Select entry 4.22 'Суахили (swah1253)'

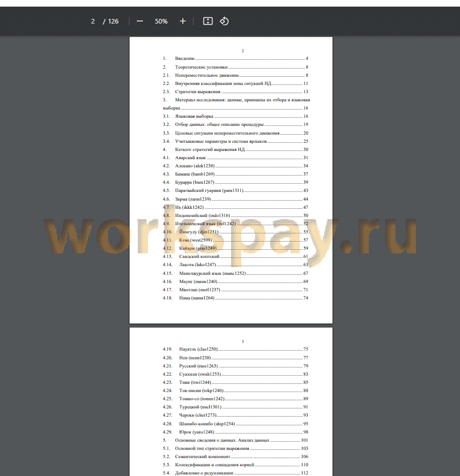pos(236,374)
